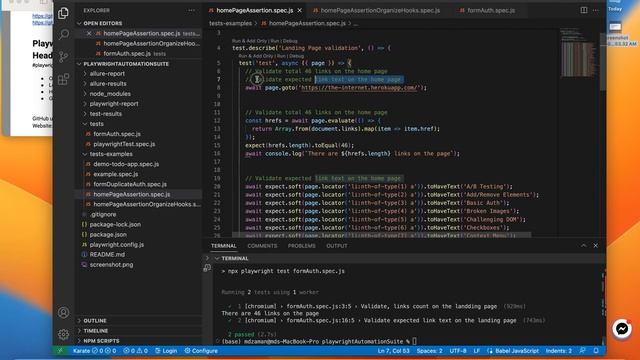
Task: Open the .gitignore file
Action: tap(139, 214)
